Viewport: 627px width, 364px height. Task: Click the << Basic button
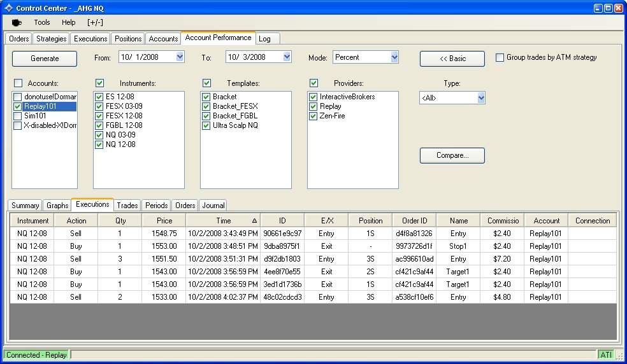tap(452, 59)
